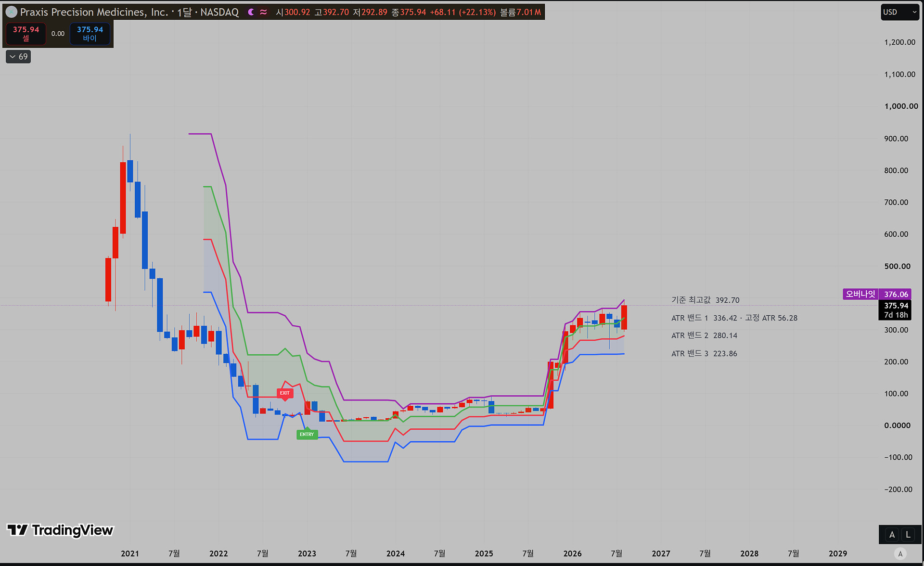Image resolution: width=924 pixels, height=566 pixels.
Task: Toggle the square A auto-scale button
Action: (892, 534)
